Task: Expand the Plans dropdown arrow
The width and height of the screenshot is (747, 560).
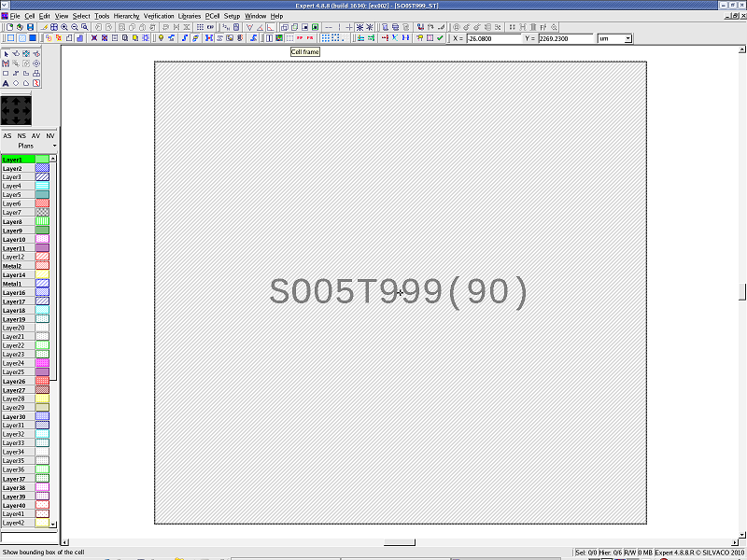Action: (x=54, y=146)
